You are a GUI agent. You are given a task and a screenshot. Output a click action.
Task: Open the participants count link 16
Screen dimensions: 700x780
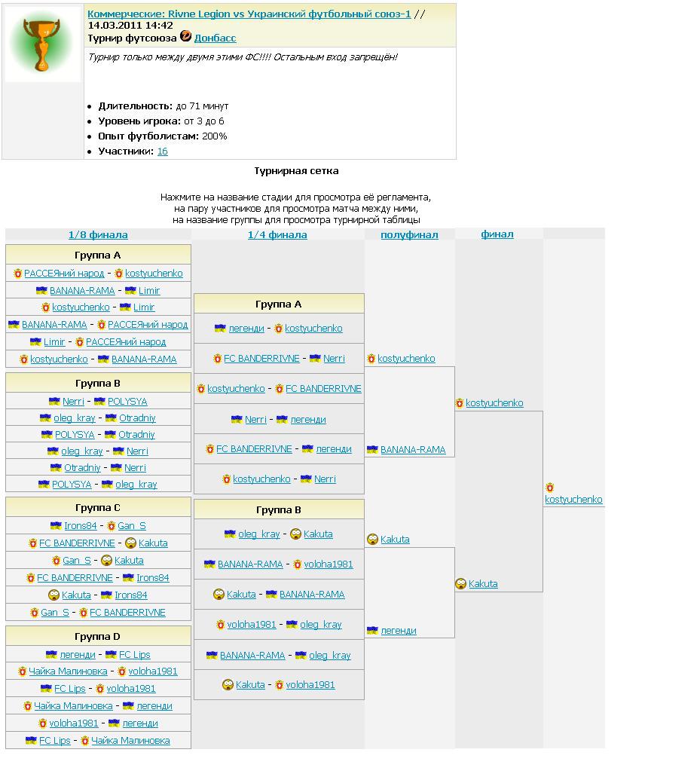[x=162, y=151]
